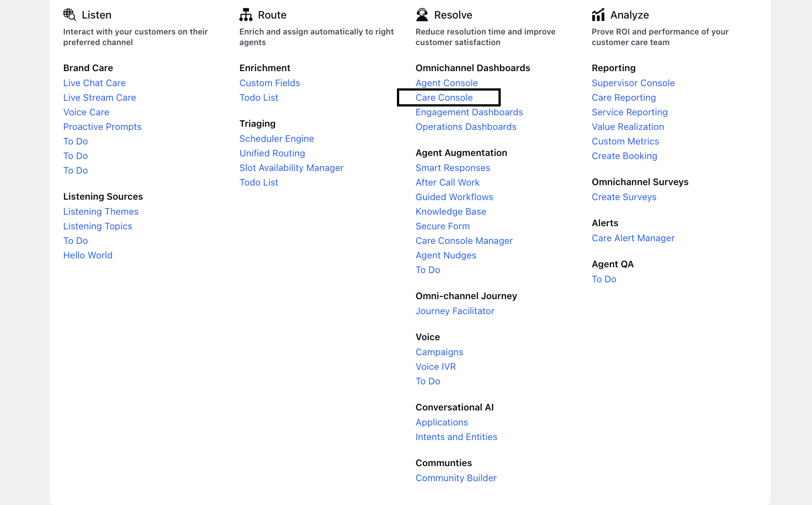Open Voice IVR
The image size is (812, 505).
tap(436, 367)
